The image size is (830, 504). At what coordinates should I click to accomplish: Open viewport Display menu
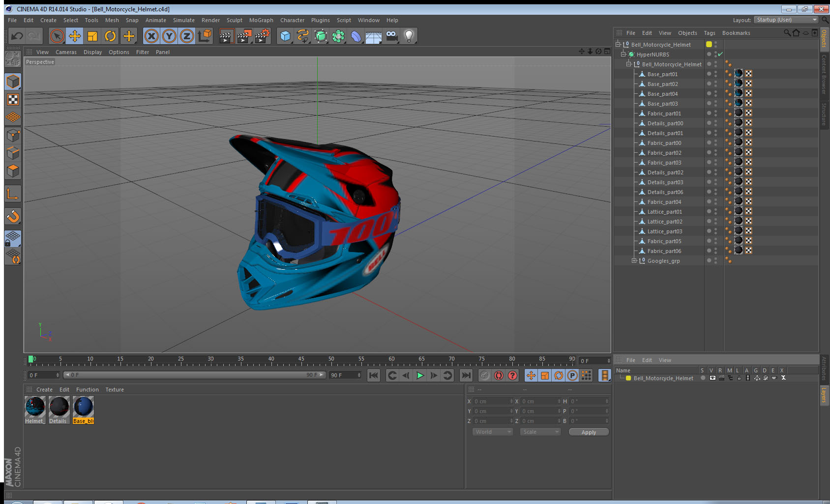[x=92, y=52]
